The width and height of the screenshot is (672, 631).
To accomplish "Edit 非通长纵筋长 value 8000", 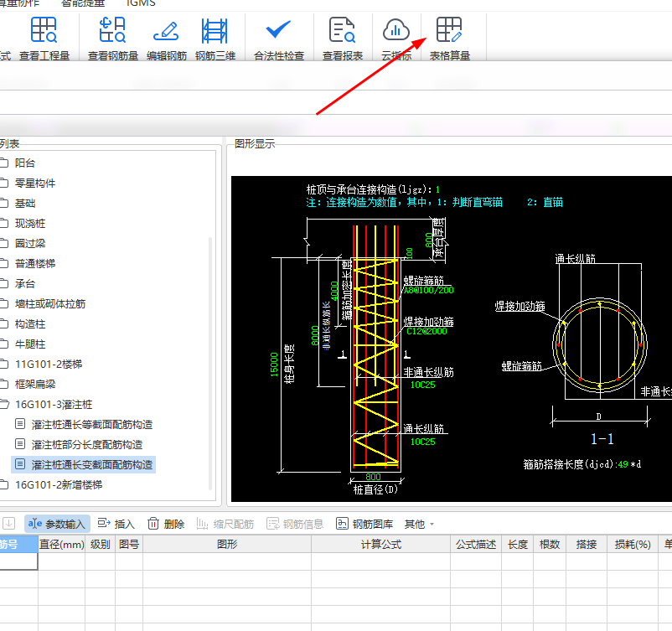I will (315, 336).
